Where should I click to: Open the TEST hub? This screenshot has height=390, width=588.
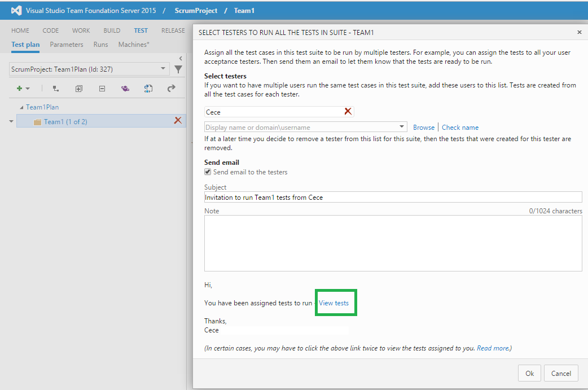(x=141, y=30)
